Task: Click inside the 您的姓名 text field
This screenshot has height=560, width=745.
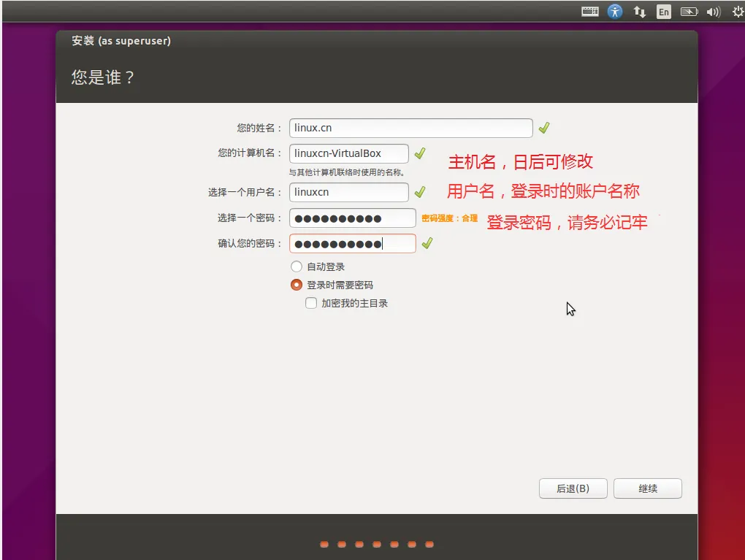Action: pyautogui.click(x=410, y=127)
